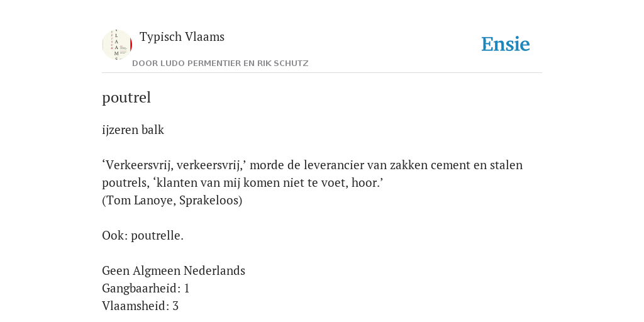Click the Vlaamsheid: 3 rating line
The width and height of the screenshot is (644, 322).
click(140, 306)
